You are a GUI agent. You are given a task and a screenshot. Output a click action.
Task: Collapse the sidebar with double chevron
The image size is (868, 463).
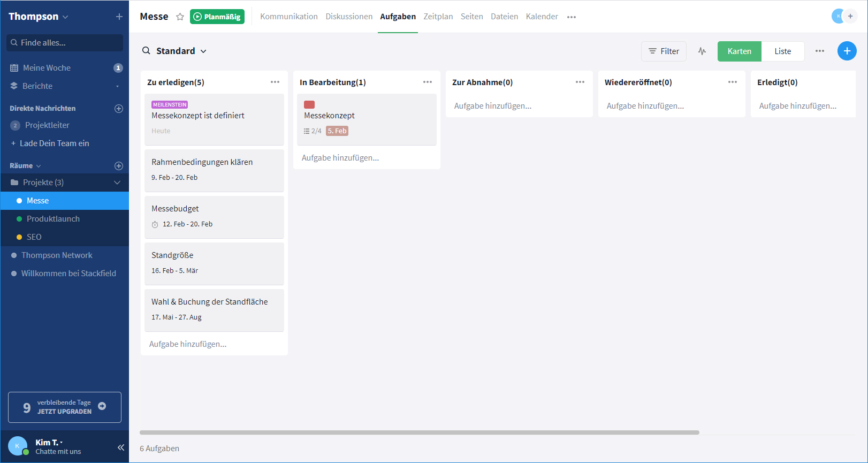tap(121, 447)
